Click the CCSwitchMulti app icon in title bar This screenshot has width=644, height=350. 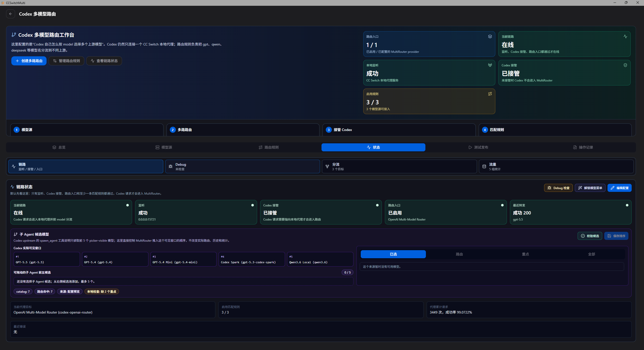3,3
